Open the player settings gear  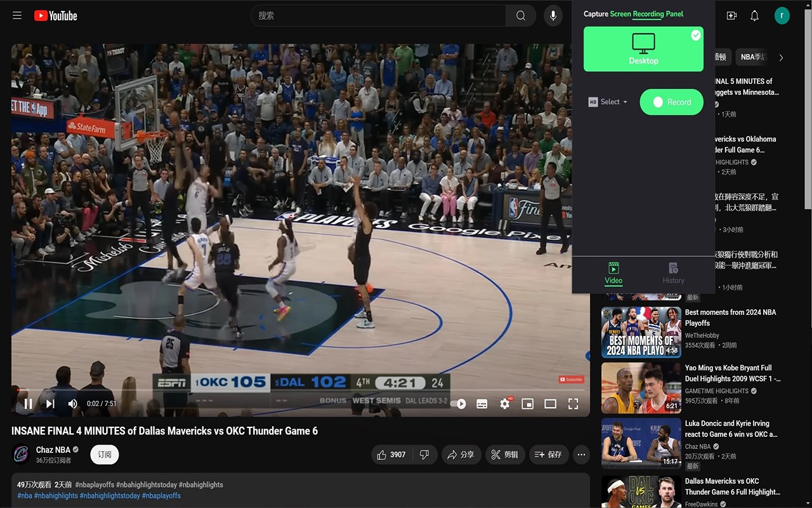[505, 404]
